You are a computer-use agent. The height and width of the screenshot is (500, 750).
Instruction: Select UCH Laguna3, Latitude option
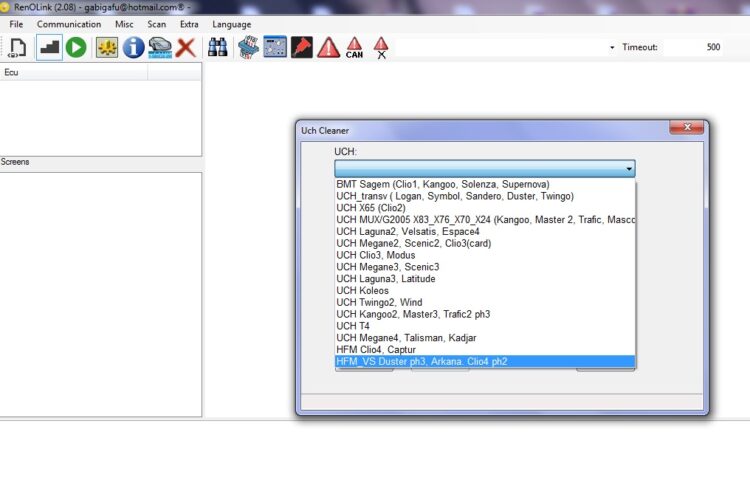[x=485, y=278]
